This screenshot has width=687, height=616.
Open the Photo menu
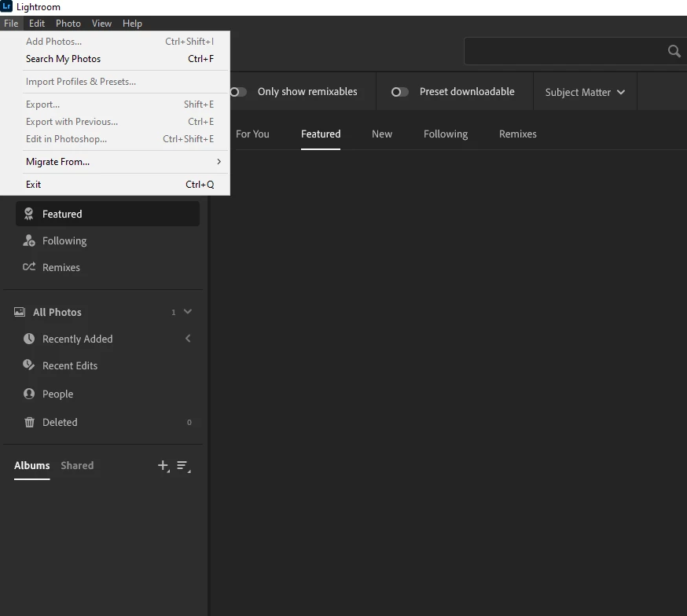68,24
